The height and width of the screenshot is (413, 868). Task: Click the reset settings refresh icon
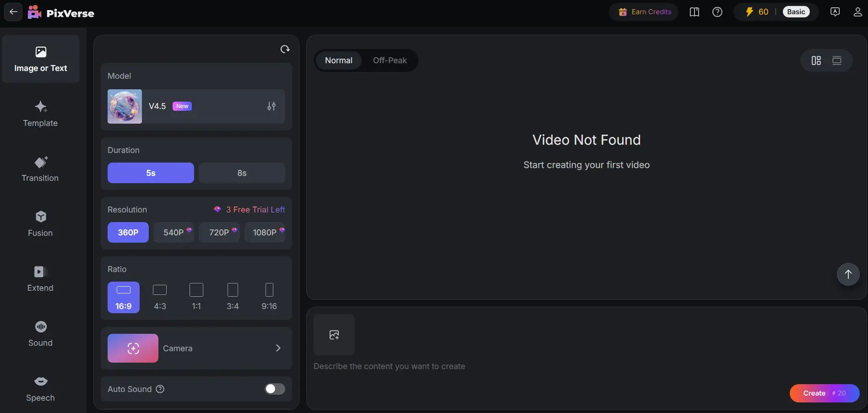[x=285, y=49]
